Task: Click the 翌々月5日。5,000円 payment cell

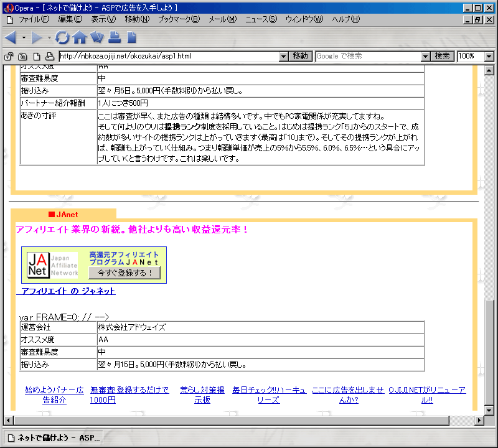Action: tap(261, 91)
